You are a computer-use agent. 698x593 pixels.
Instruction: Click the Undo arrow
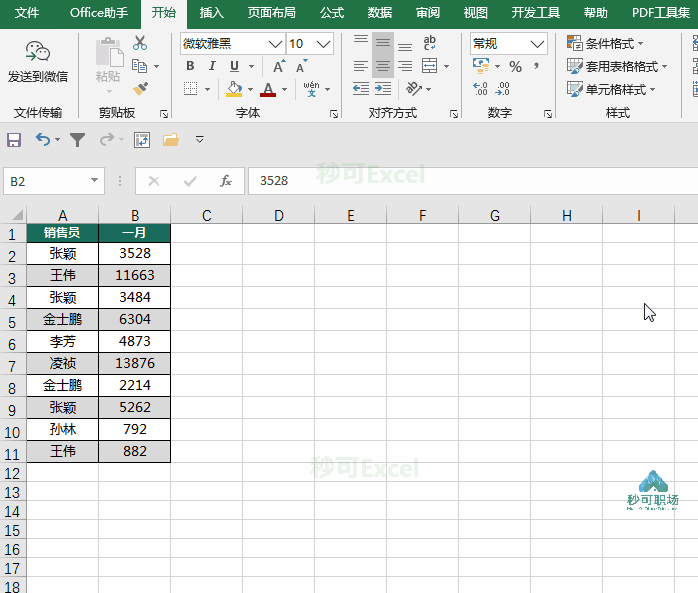pyautogui.click(x=43, y=140)
